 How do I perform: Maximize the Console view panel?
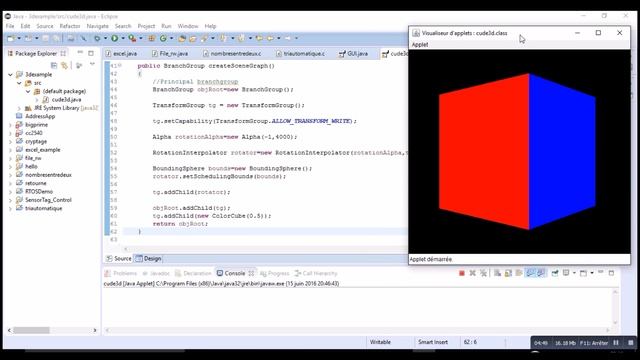(611, 273)
